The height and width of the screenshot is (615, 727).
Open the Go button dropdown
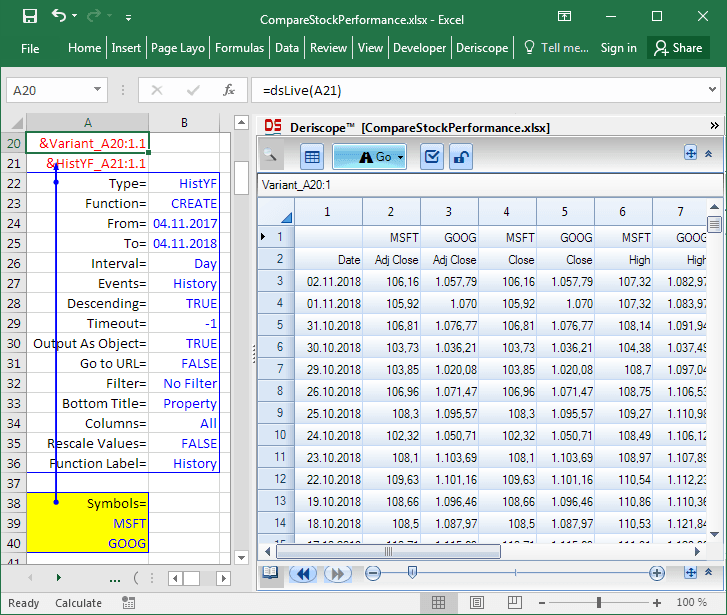(400, 157)
